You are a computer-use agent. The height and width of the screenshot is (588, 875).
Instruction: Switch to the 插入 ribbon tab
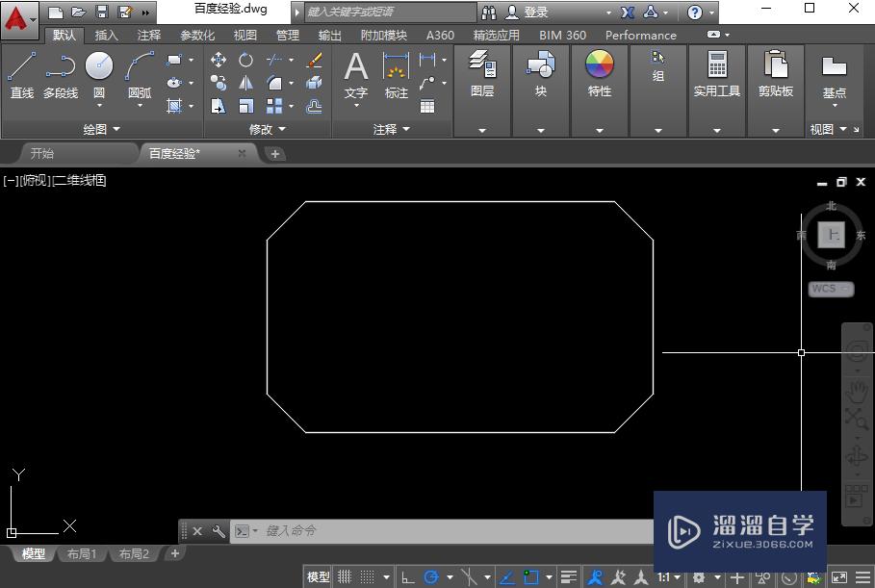coord(106,35)
